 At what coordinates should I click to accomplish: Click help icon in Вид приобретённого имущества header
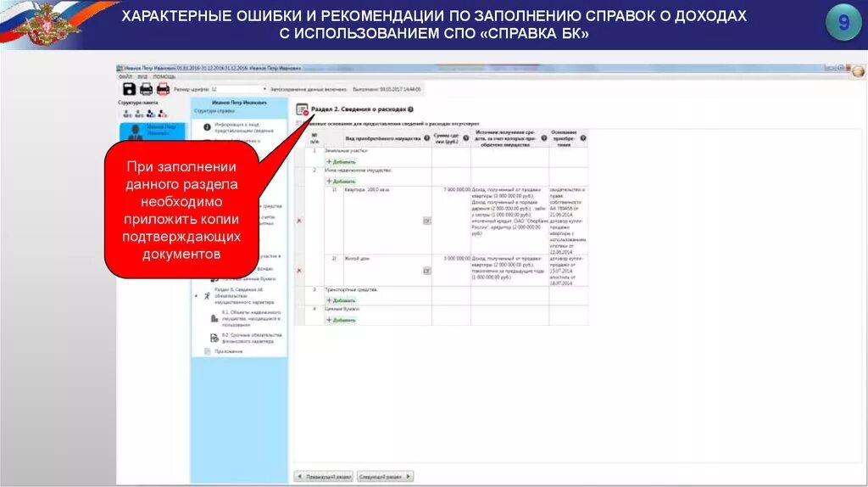tap(427, 138)
